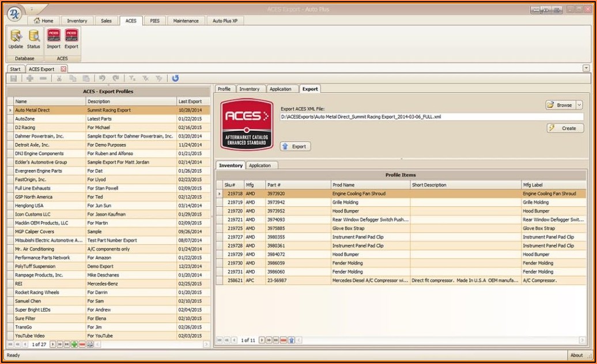The image size is (597, 364).
Task: Expand the document tab list dropdown at far right
Action: click(x=586, y=68)
